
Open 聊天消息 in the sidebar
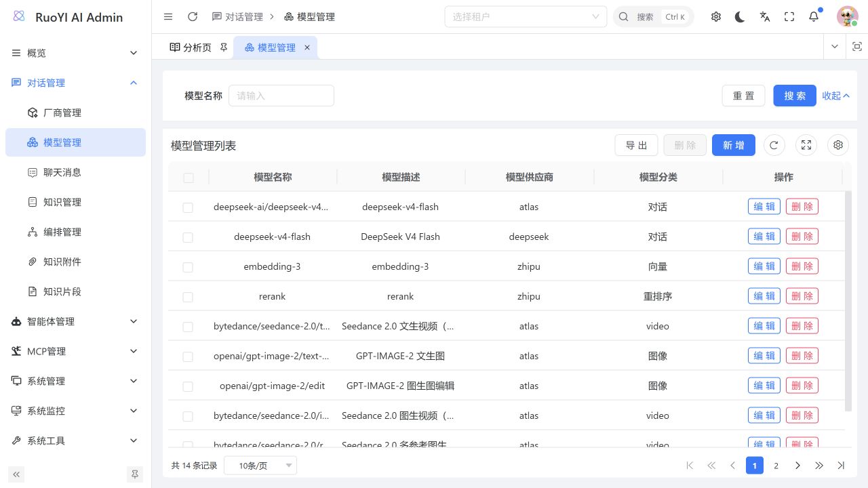75,172
